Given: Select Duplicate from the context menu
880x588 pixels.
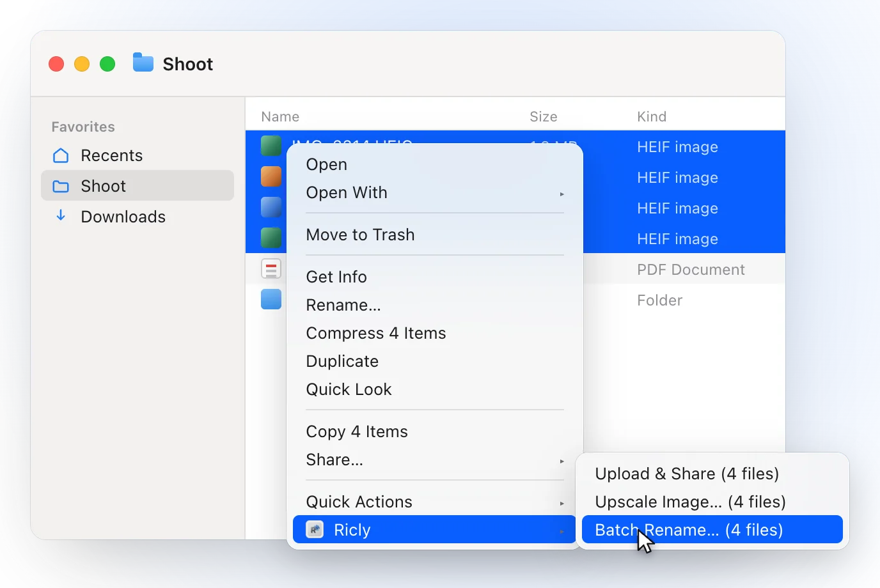Looking at the screenshot, I should point(435,361).
